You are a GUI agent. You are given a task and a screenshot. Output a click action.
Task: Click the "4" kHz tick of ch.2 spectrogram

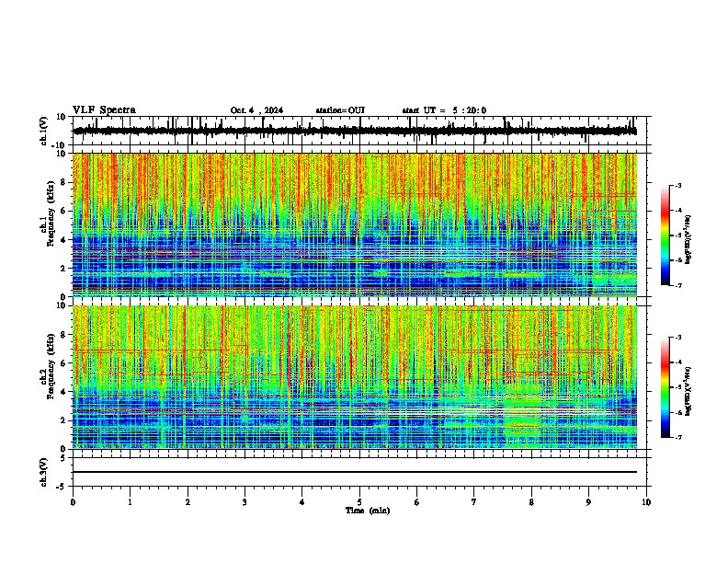pos(64,392)
